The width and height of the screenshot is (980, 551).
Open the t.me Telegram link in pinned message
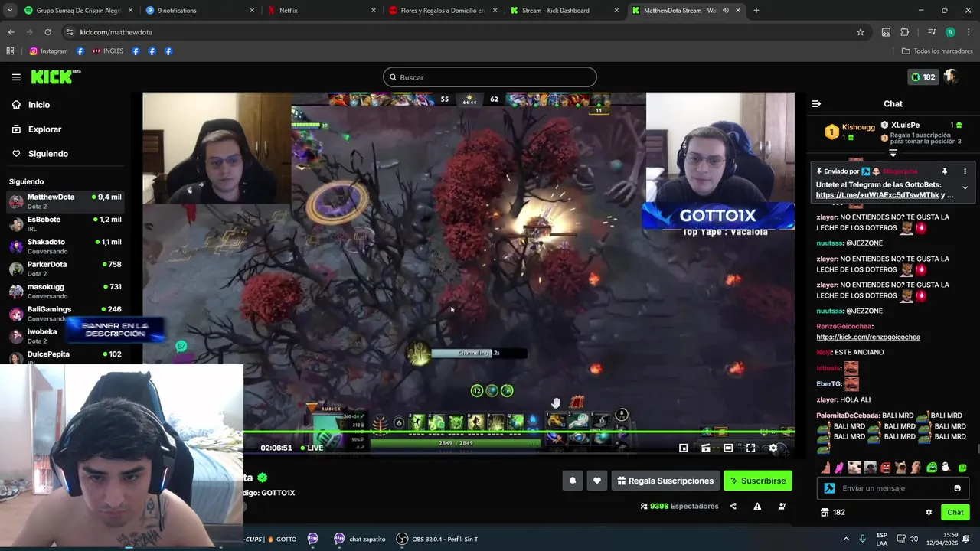click(877, 195)
